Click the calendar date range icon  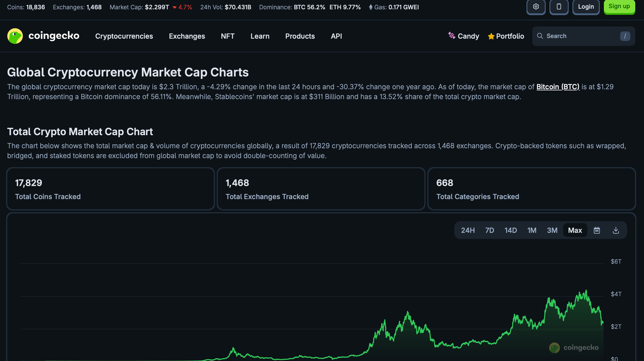pyautogui.click(x=597, y=230)
